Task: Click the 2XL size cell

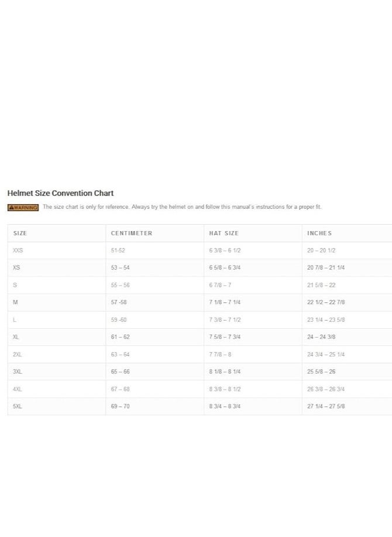Action: click(x=57, y=354)
